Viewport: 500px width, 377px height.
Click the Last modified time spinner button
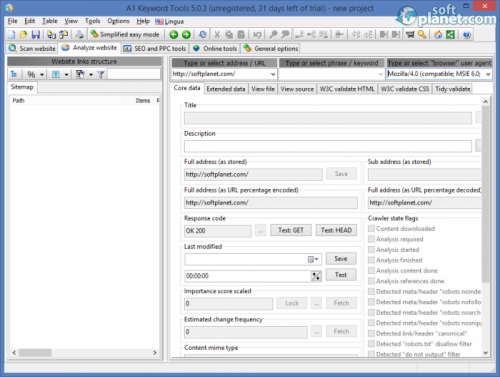316,276
